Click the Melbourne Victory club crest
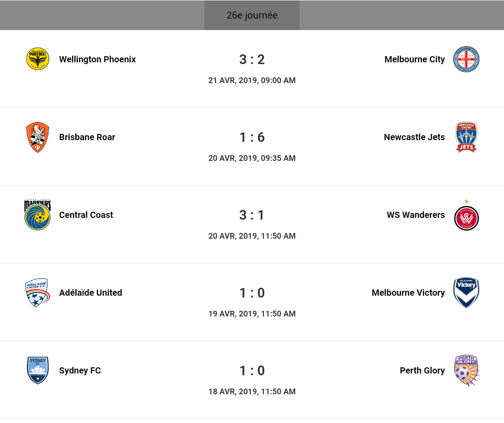Screen dimensions: 504x423 coord(466,293)
